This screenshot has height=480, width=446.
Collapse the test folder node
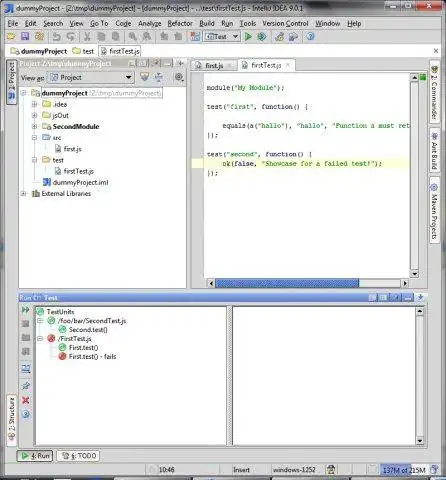(34, 160)
